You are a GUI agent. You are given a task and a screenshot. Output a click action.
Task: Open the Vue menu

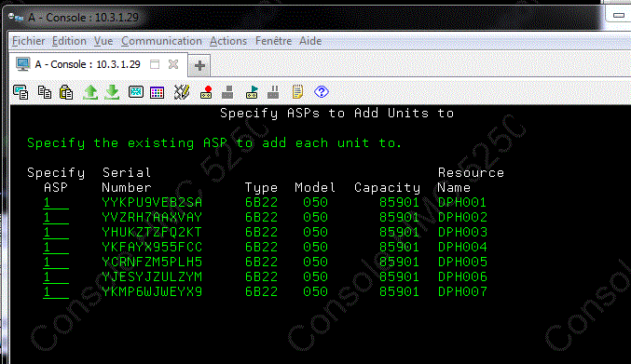click(x=103, y=41)
